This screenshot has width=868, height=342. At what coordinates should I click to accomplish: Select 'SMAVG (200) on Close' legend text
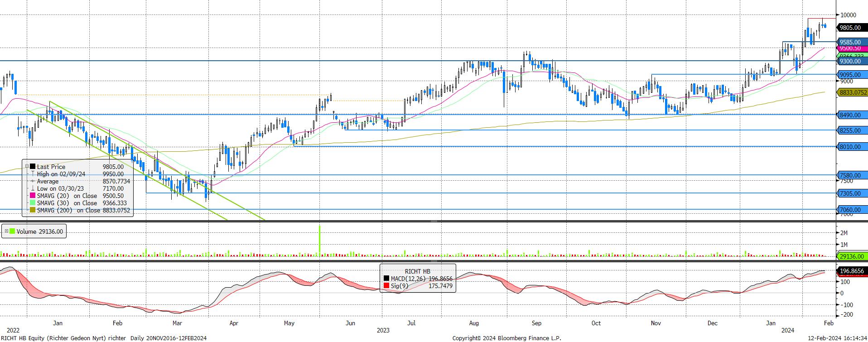68,210
